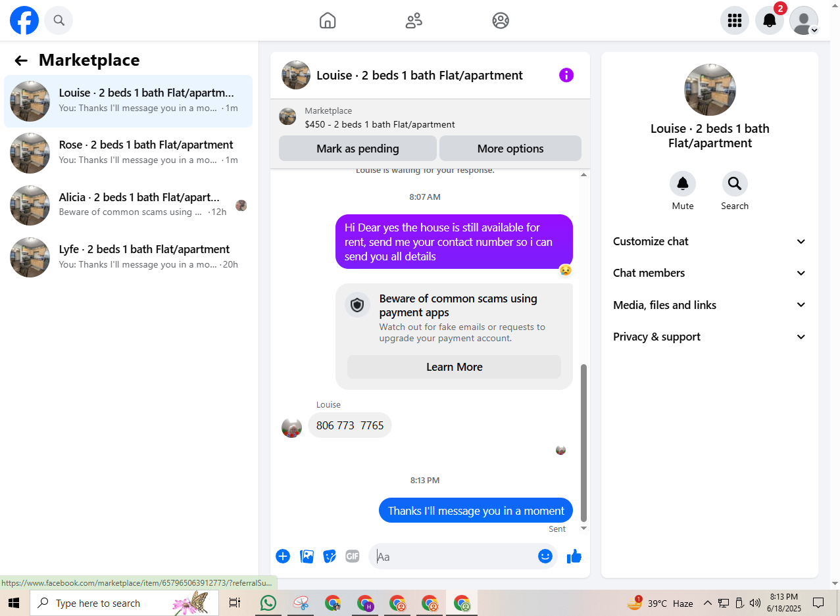The width and height of the screenshot is (840, 616).
Task: Open Alicia conversation in list
Action: coord(128,204)
